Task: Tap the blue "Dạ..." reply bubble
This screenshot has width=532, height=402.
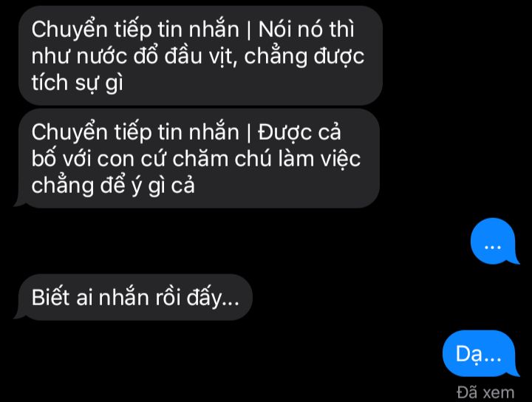Action: [x=481, y=353]
